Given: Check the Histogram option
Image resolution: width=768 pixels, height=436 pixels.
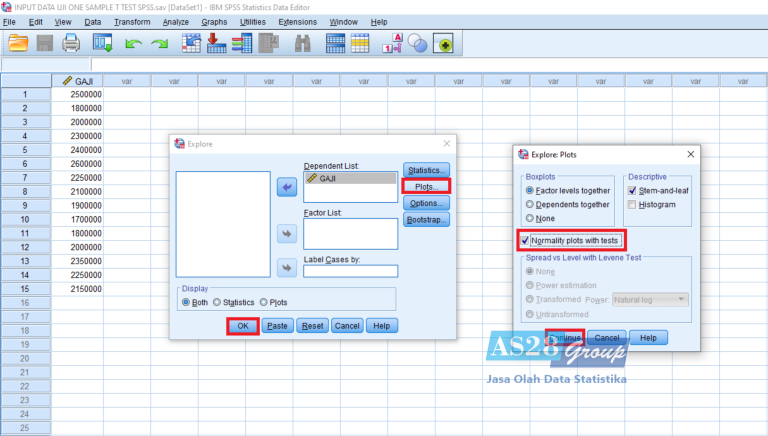Looking at the screenshot, I should click(631, 205).
